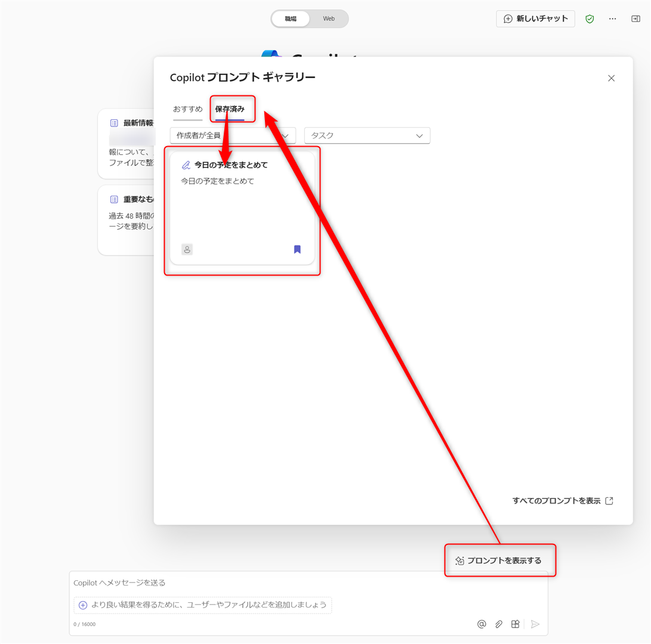651x644 pixels.
Task: Open the おすすめ tab
Action: [187, 109]
